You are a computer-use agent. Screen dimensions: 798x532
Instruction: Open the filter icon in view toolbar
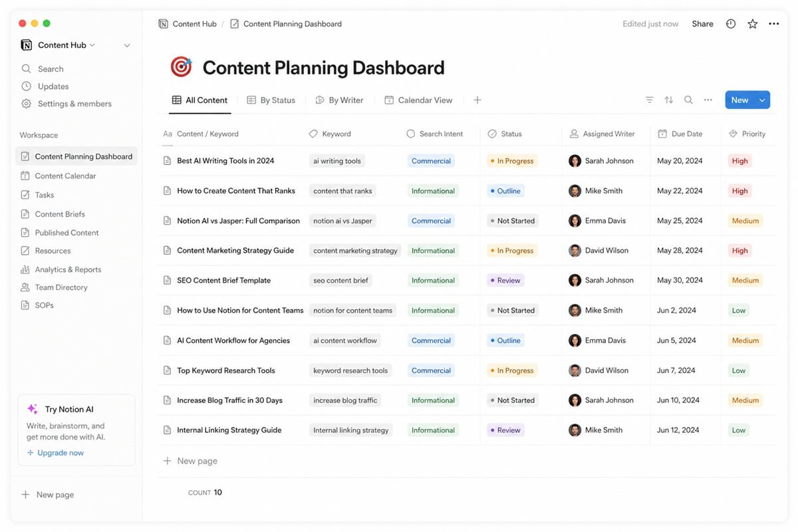(x=649, y=100)
